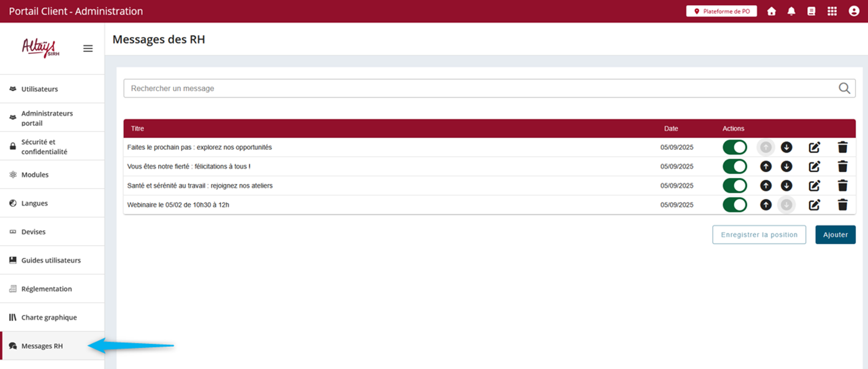Screen dimensions: 868x369
Task: Open the Plateforme de PO selector
Action: tap(721, 11)
